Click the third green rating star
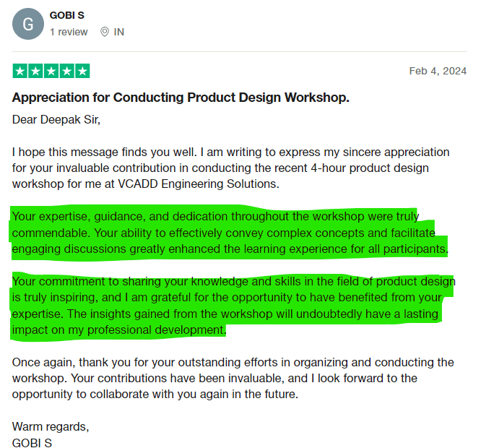The height and width of the screenshot is (448, 481). tap(51, 71)
